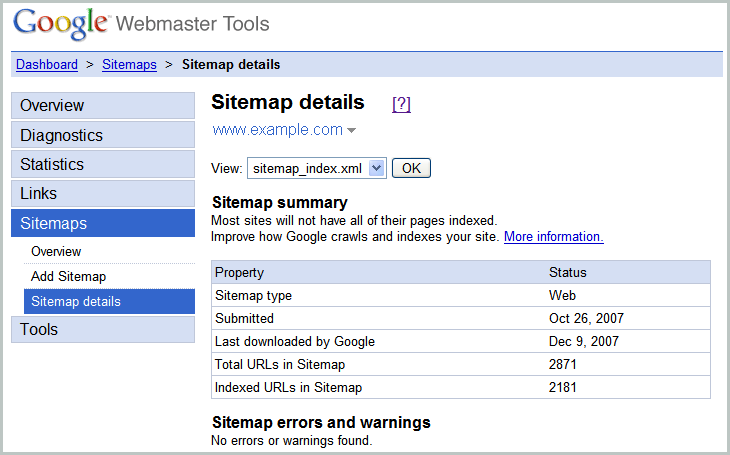Click Sitemap details breadcrumb text
The image size is (730, 455).
click(231, 64)
